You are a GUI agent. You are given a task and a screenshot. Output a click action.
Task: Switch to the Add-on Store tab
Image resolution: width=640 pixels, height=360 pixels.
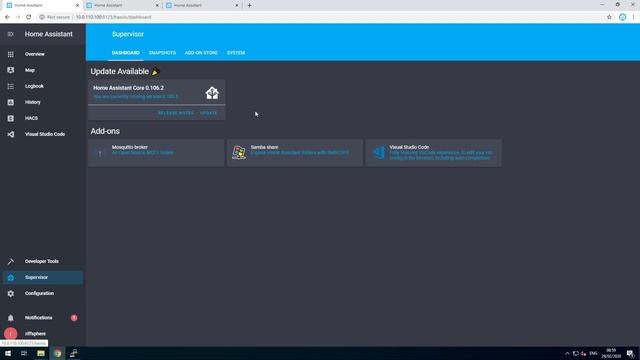[201, 53]
